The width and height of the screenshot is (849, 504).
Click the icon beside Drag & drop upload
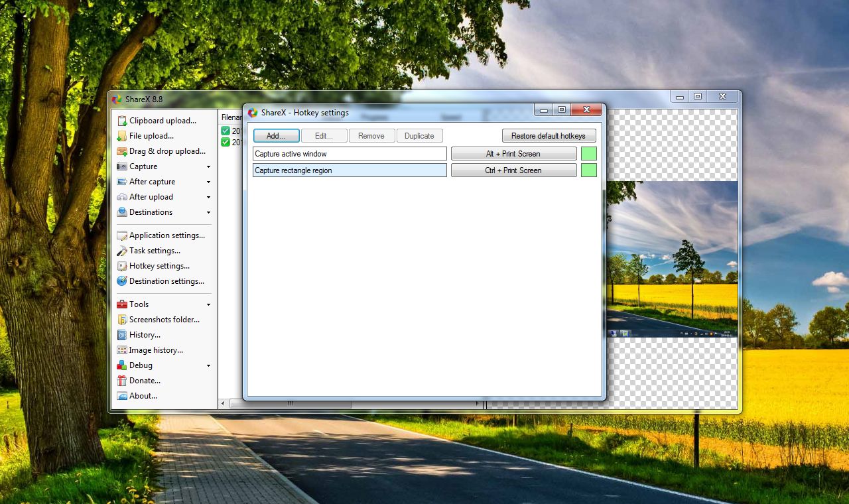(x=122, y=151)
